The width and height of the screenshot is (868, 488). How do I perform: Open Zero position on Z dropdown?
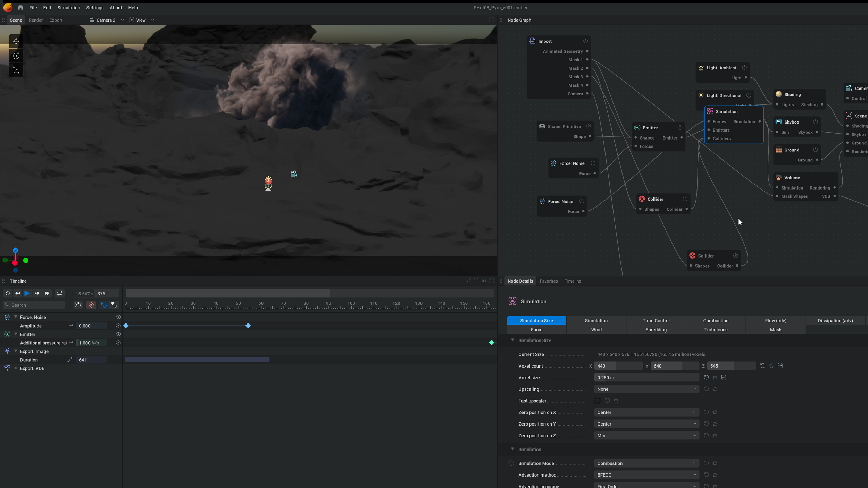(x=646, y=436)
